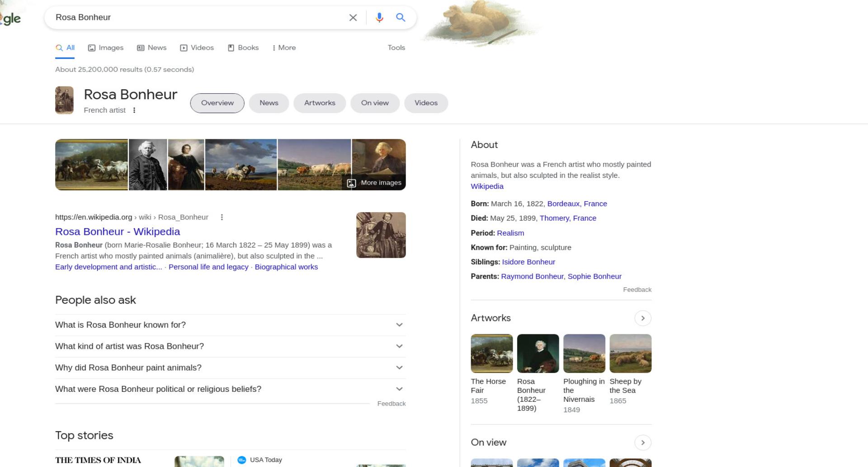Switch to the Images tab
The image size is (868, 467).
106,48
